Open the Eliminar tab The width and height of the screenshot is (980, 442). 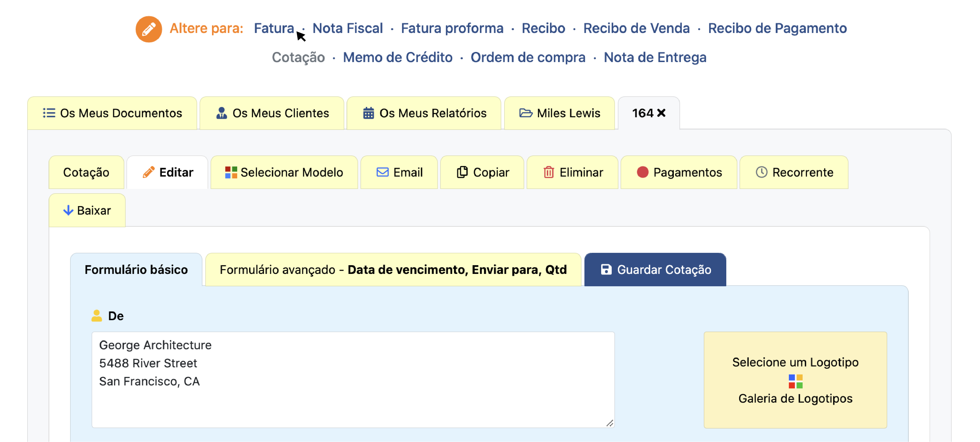(572, 172)
